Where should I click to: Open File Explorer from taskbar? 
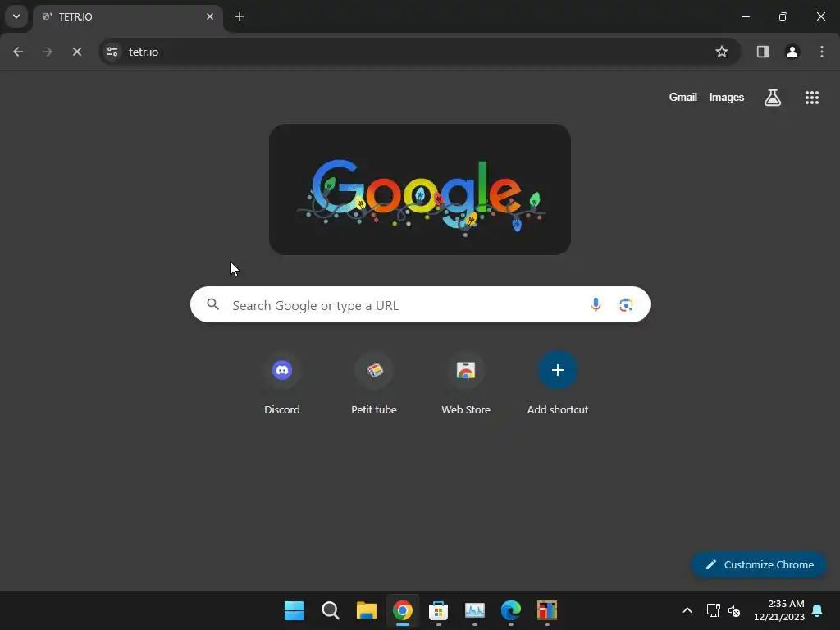pyautogui.click(x=367, y=610)
